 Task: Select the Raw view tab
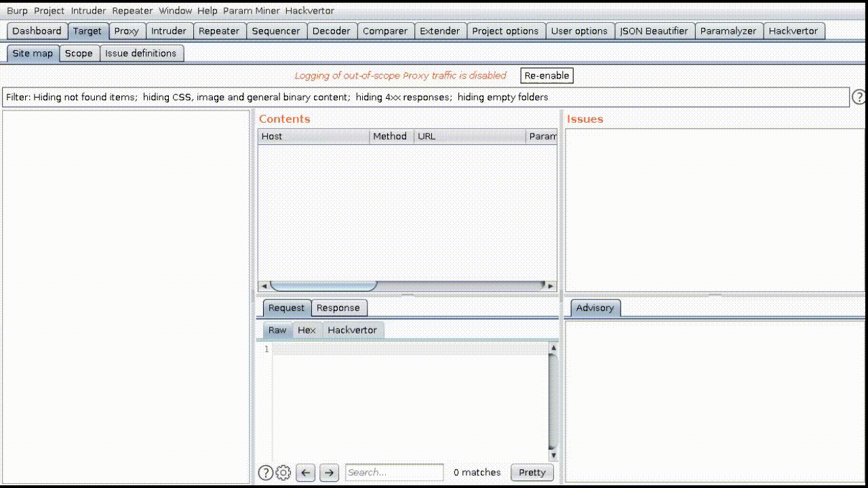tap(277, 330)
